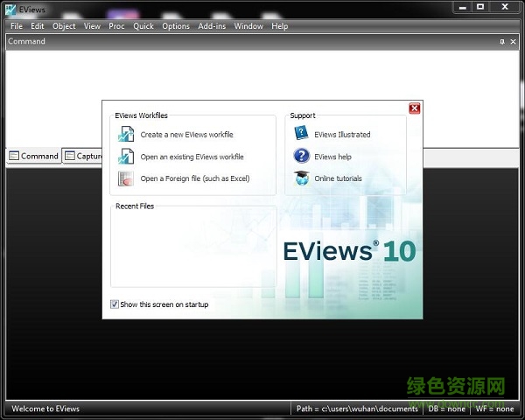Viewport: 525px width, 420px height.
Task: Click the Create a new EViews workfile icon
Action: [126, 134]
